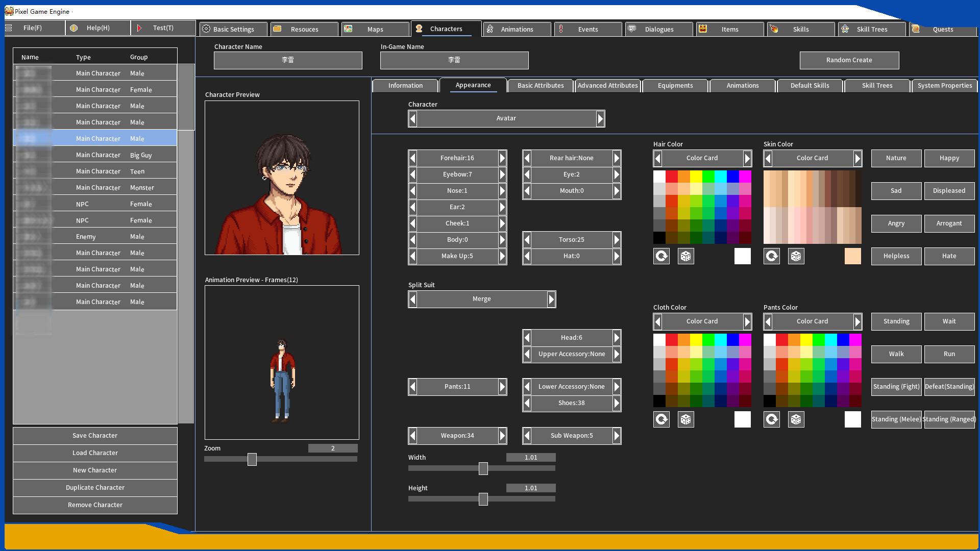980x551 pixels.
Task: Switch to the Basic Attributes tab
Action: point(540,85)
